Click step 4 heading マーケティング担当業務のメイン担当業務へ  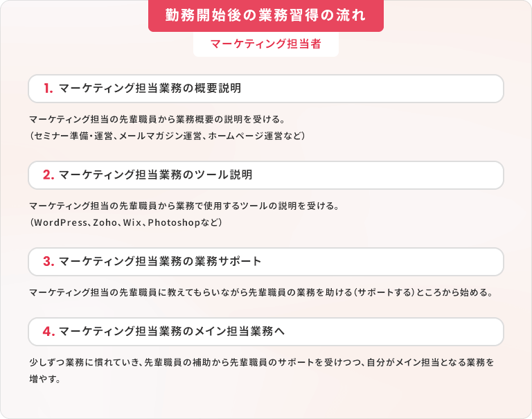172,331
